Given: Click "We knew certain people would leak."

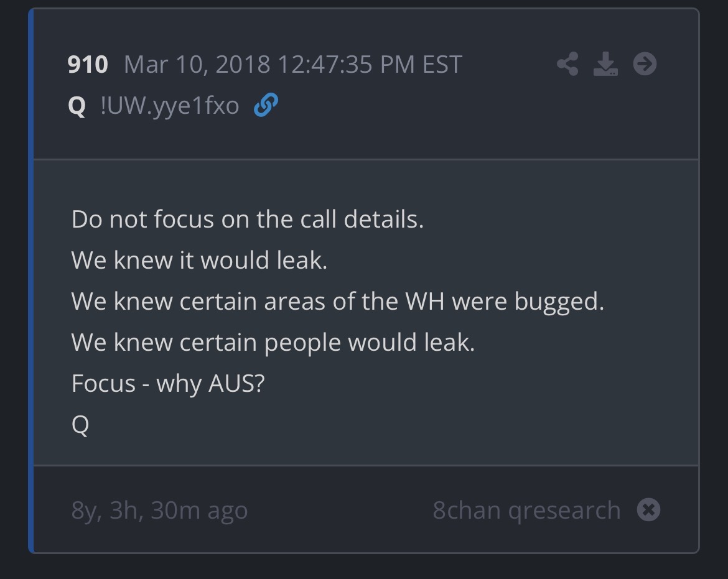Looking at the screenshot, I should (x=273, y=342).
